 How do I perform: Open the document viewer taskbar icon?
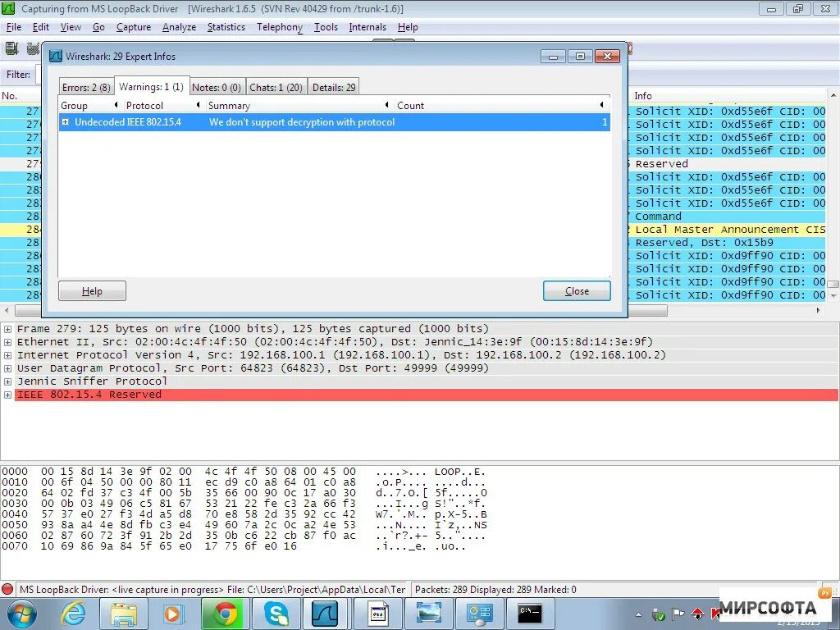[x=377, y=614]
